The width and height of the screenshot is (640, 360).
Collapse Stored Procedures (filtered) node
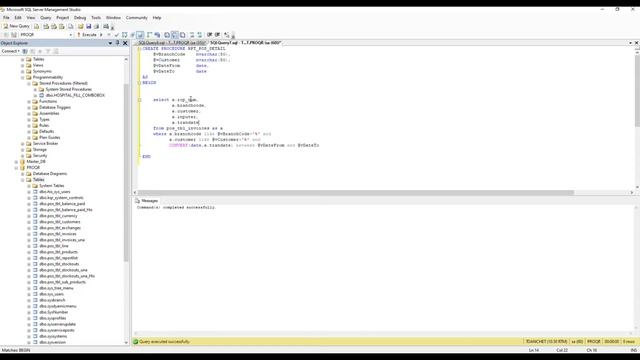tap(29, 83)
